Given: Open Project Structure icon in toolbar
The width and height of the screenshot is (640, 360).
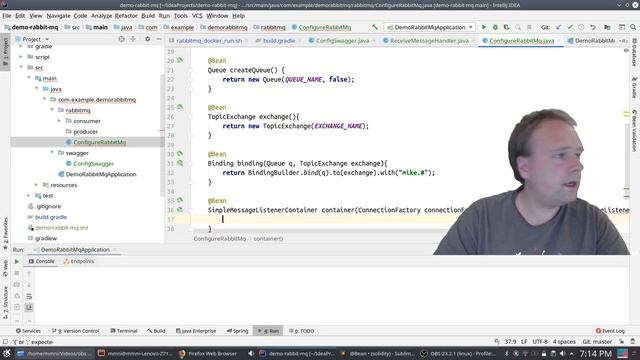Looking at the screenshot, I should coord(607,27).
